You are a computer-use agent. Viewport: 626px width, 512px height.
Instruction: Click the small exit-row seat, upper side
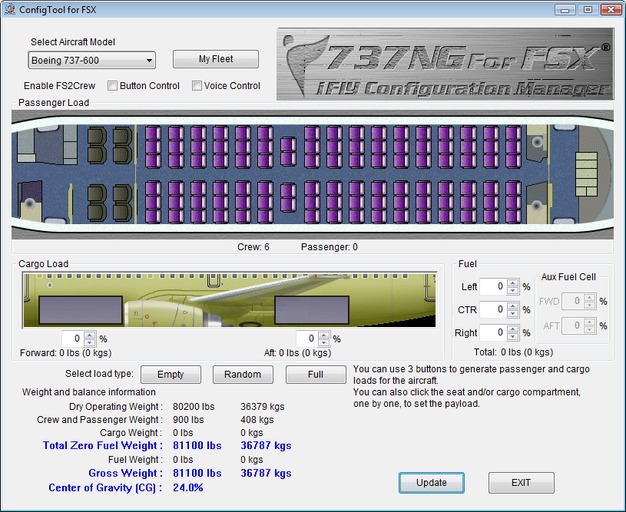click(x=288, y=151)
